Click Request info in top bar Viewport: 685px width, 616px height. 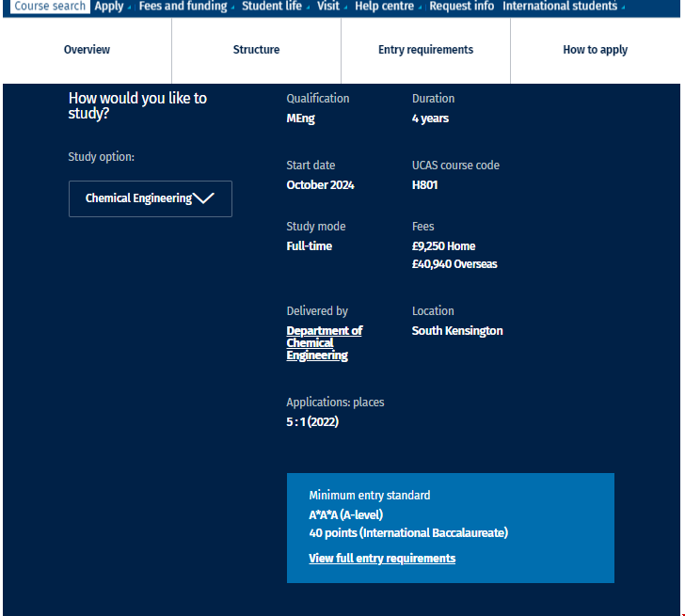(x=461, y=7)
